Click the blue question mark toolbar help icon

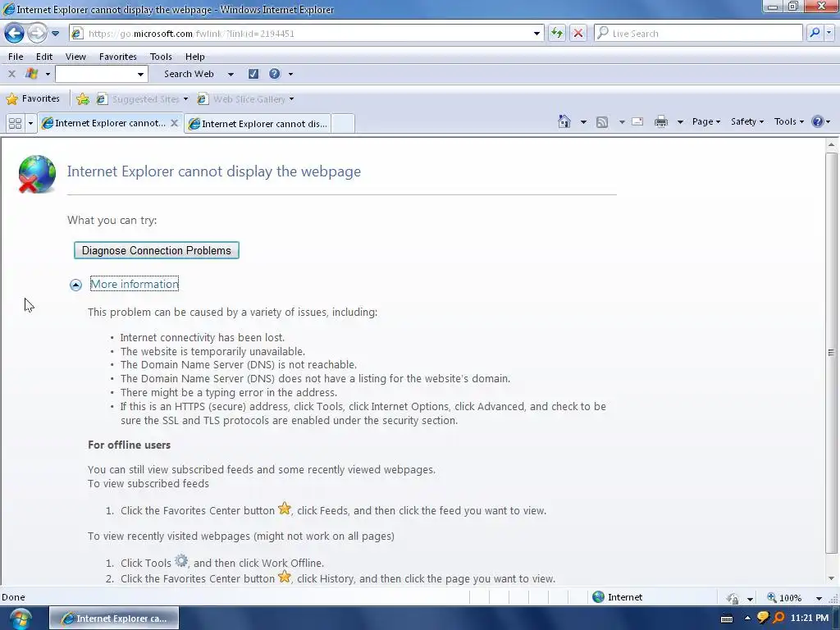pos(274,74)
